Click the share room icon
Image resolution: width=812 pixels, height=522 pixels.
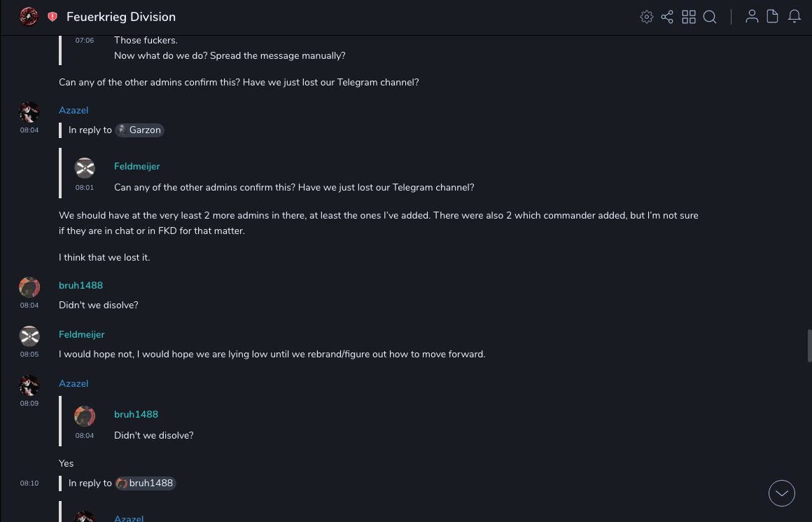[667, 17]
